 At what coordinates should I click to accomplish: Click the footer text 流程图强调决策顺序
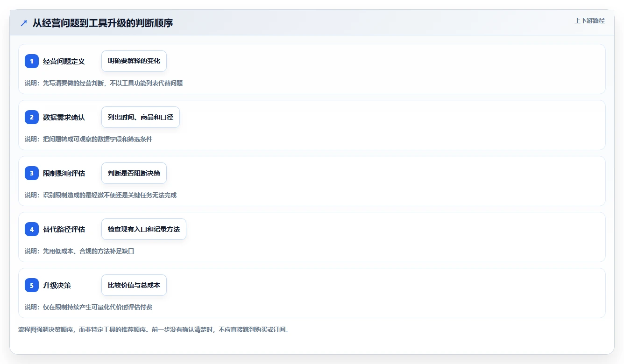(x=45, y=329)
